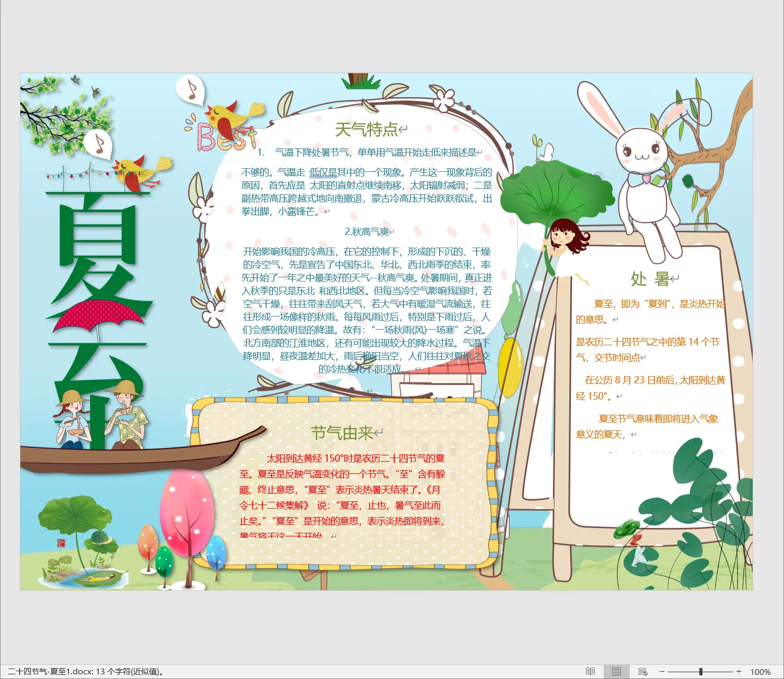Click line starting "北方南部的江淮地区"
The height and width of the screenshot is (679, 784).
pyautogui.click(x=366, y=343)
